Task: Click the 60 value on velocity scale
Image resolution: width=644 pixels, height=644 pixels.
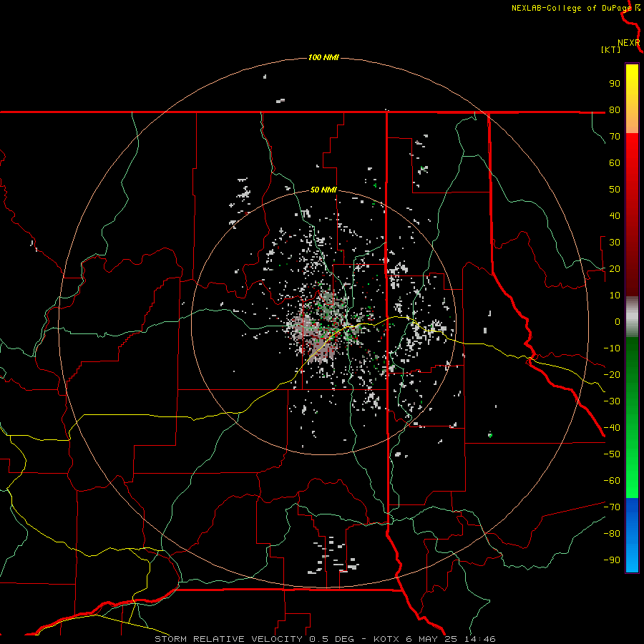Action: point(615,163)
